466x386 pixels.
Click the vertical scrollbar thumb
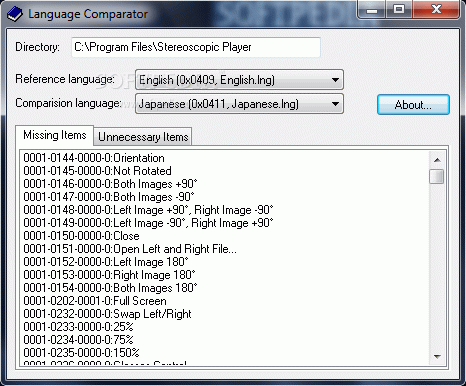click(x=437, y=176)
